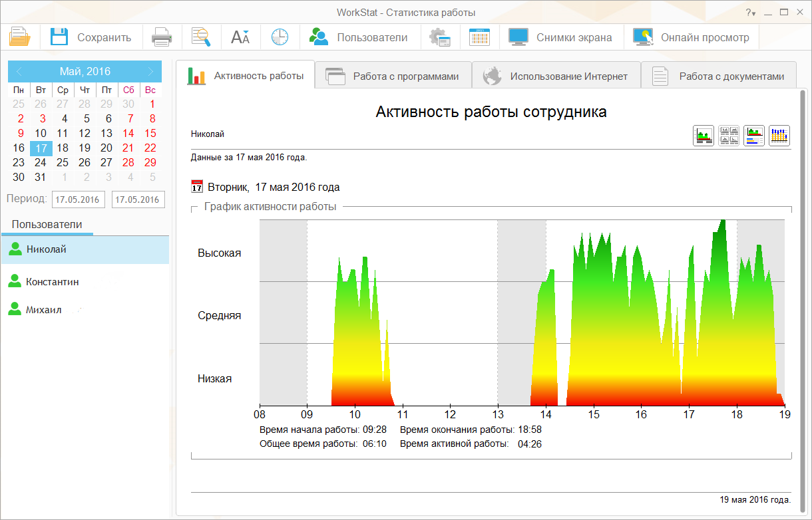Open print preview with the magnifier icon
Screen dimensions: 812x520
click(x=200, y=37)
